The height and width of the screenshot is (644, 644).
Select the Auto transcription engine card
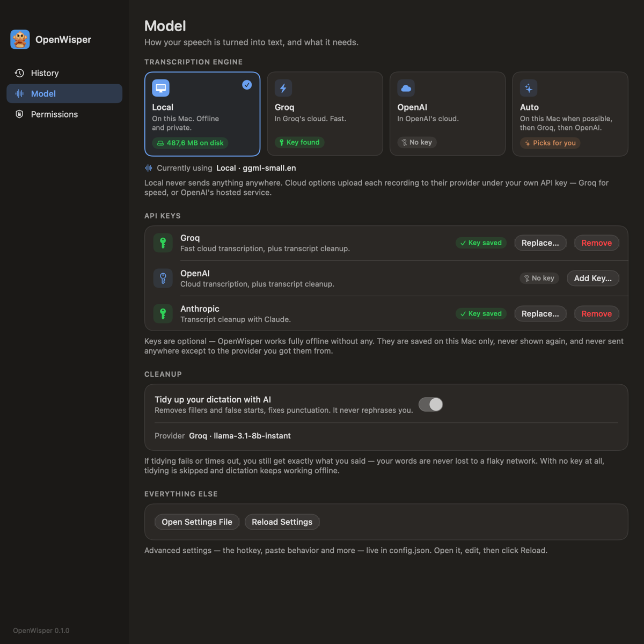[x=570, y=114]
